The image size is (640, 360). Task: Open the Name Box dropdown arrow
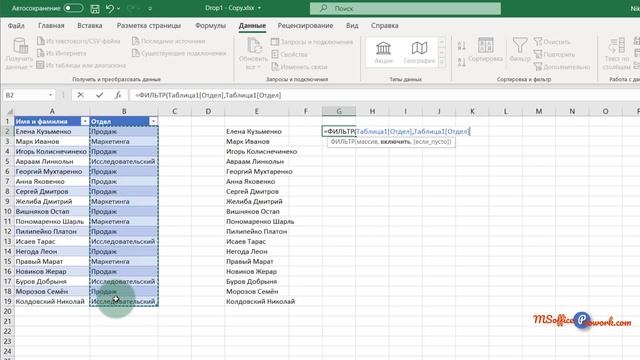tap(51, 95)
